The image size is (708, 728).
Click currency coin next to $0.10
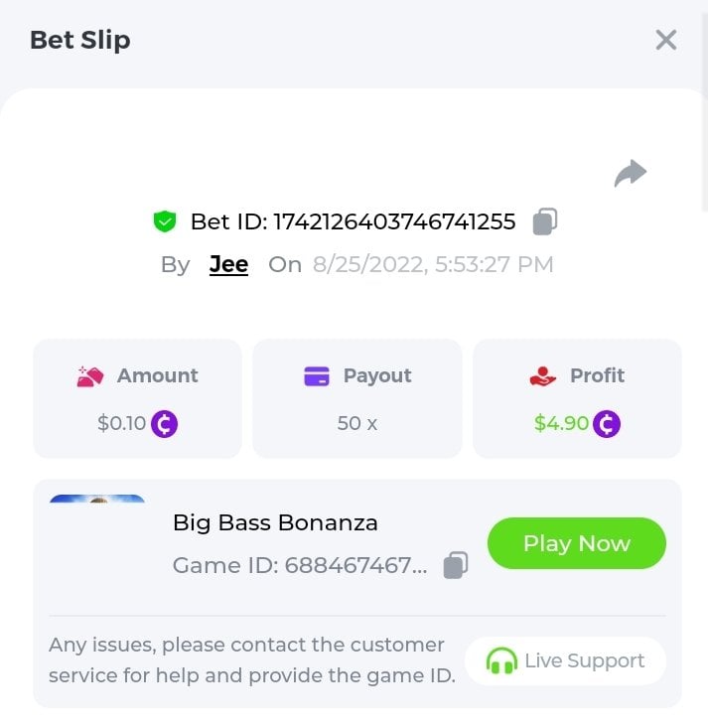pyautogui.click(x=165, y=424)
